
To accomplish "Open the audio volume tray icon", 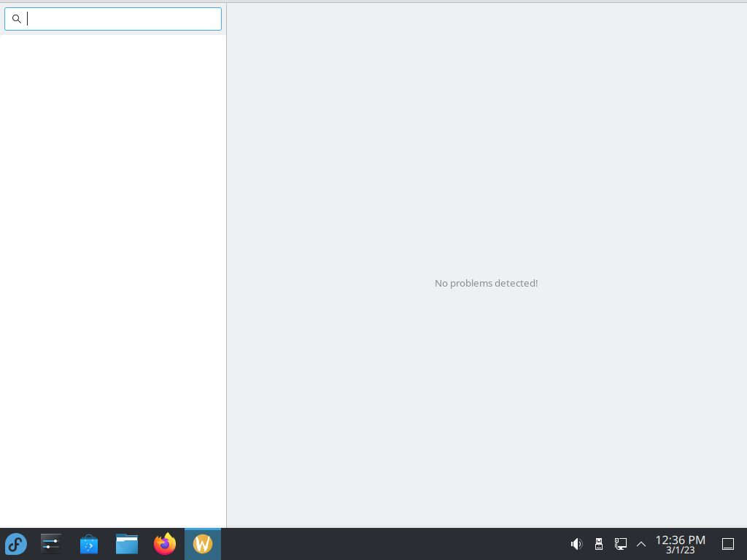I will pos(576,544).
